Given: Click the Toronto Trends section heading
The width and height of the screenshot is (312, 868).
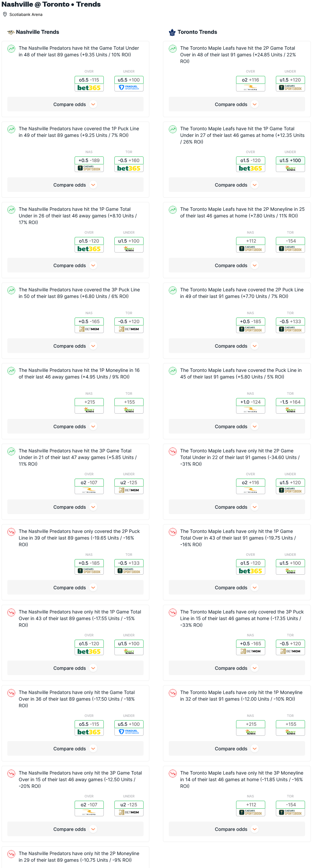Looking at the screenshot, I should pos(197,32).
